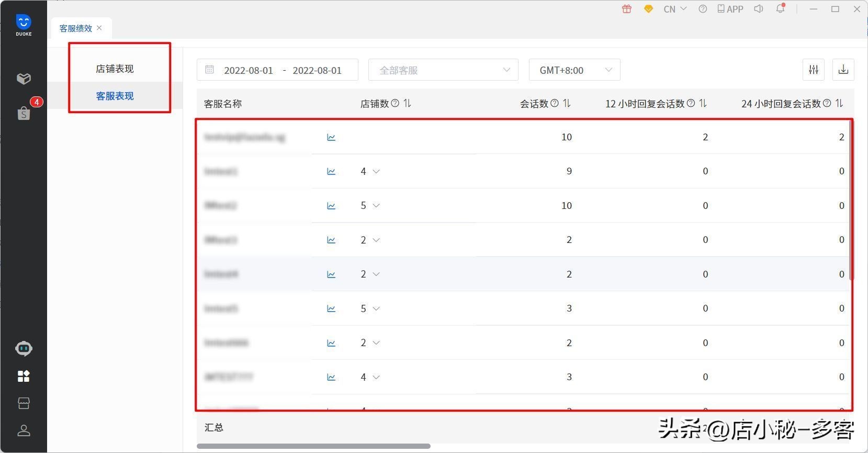The width and height of the screenshot is (868, 453).
Task: Open chart icon in last full row
Action: (331, 377)
